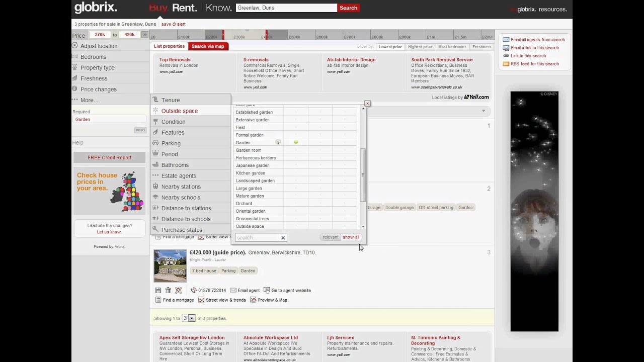Screen dimensions: 644x362
Task: Click the Link to this search icon
Action: click(x=506, y=56)
